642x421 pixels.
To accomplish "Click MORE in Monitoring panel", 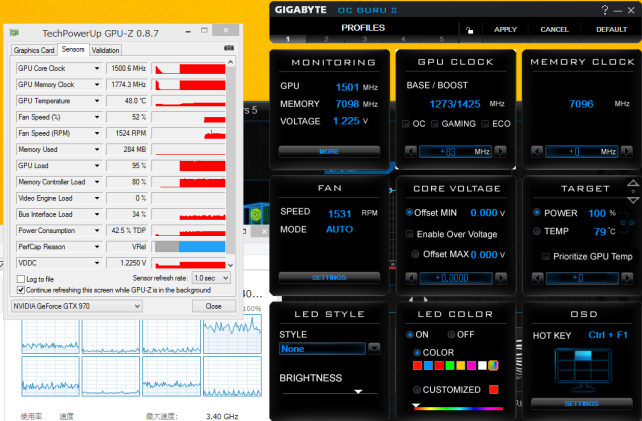I will [x=329, y=152].
